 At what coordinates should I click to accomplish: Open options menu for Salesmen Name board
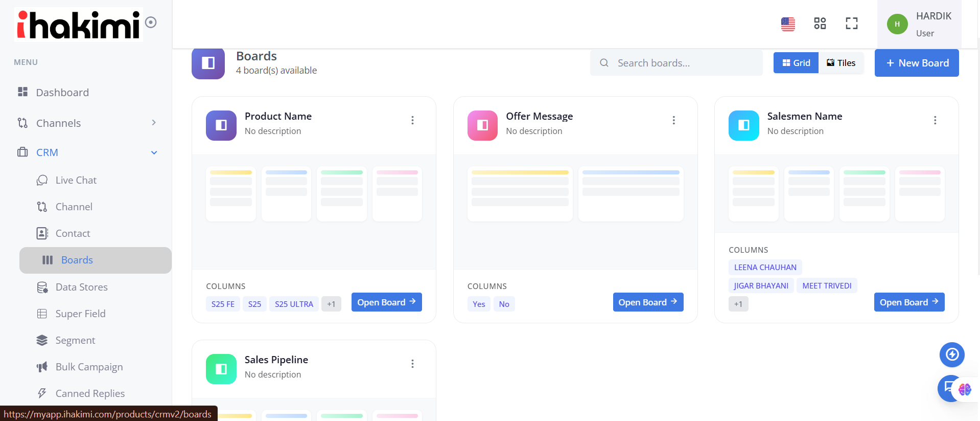pyautogui.click(x=935, y=120)
